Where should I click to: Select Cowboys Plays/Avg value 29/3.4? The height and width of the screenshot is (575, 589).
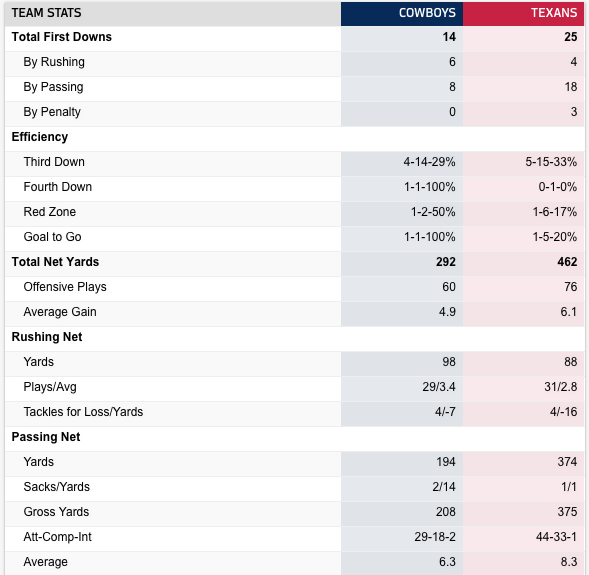tap(439, 387)
